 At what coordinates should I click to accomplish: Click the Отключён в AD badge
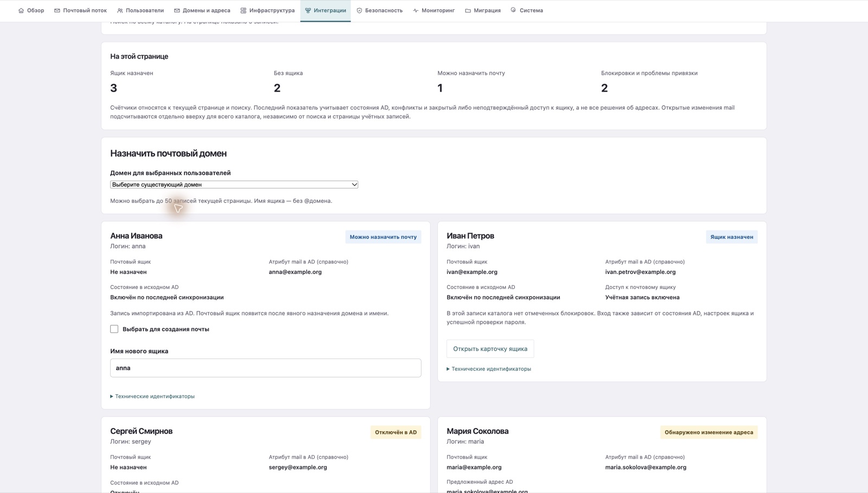click(x=396, y=432)
